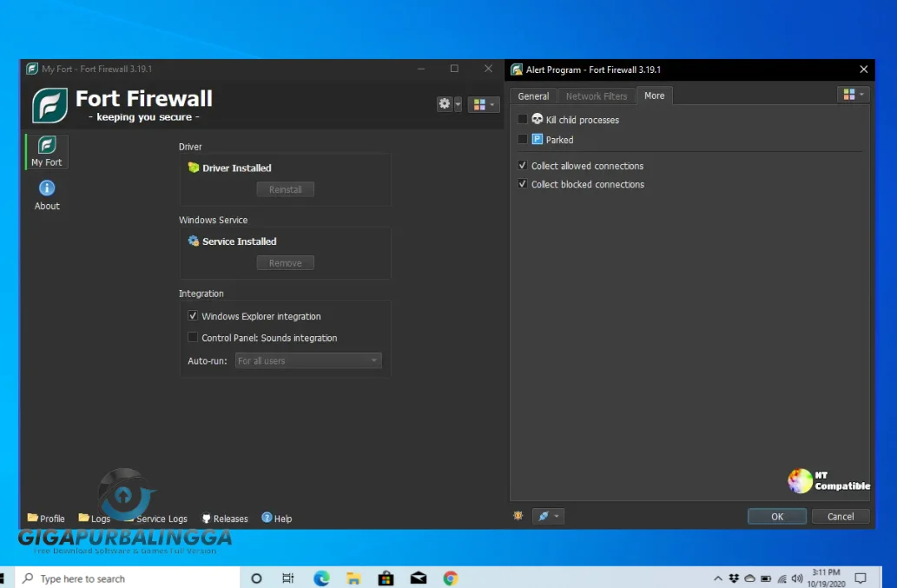Open the Mail app from the taskbar
This screenshot has width=897, height=588.
pos(419,578)
